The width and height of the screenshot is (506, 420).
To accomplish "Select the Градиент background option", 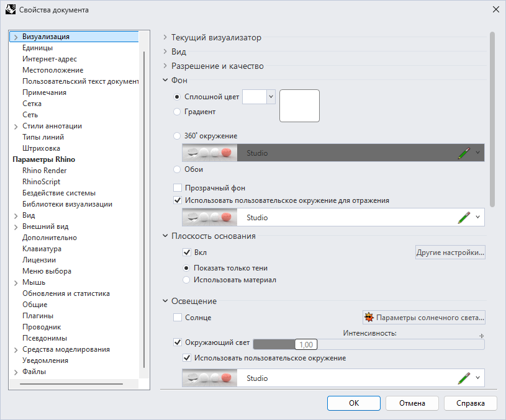I will [x=177, y=112].
